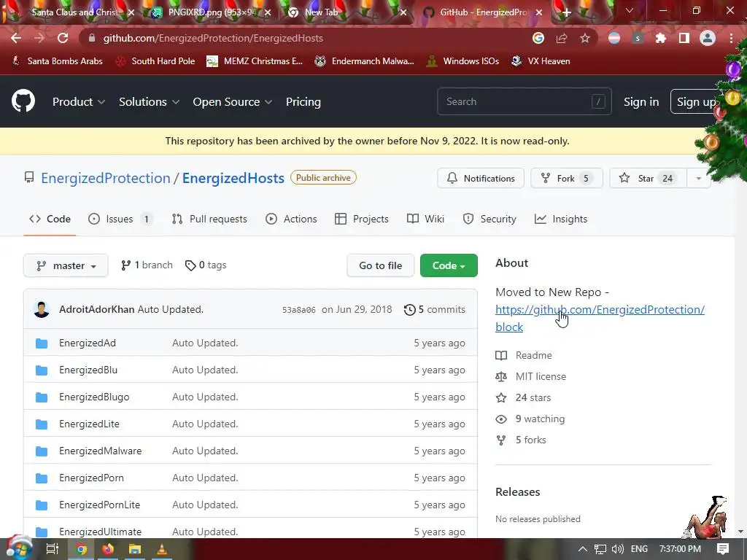The image size is (747, 560).
Task: Open Firefox from the taskbar
Action: [108, 550]
